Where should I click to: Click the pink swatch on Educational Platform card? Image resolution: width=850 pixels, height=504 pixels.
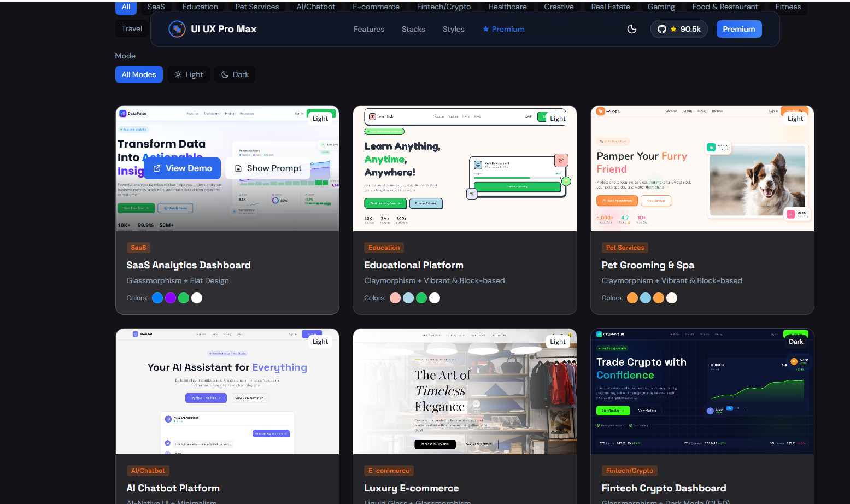[x=395, y=298]
